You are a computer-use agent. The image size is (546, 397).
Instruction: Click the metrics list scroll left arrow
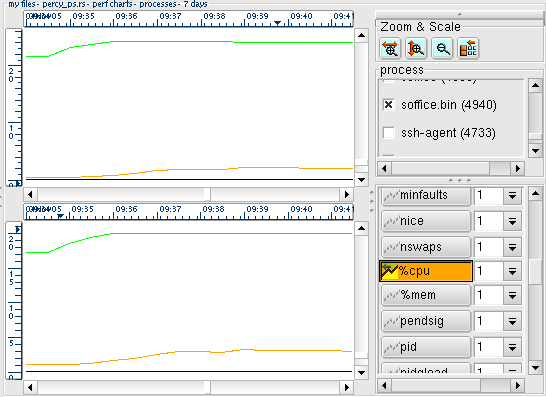pyautogui.click(x=384, y=386)
